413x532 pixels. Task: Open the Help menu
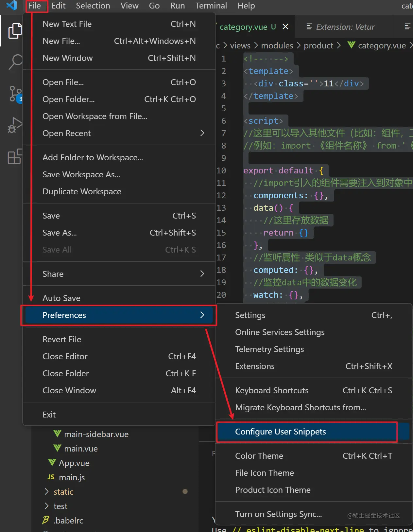click(x=246, y=6)
